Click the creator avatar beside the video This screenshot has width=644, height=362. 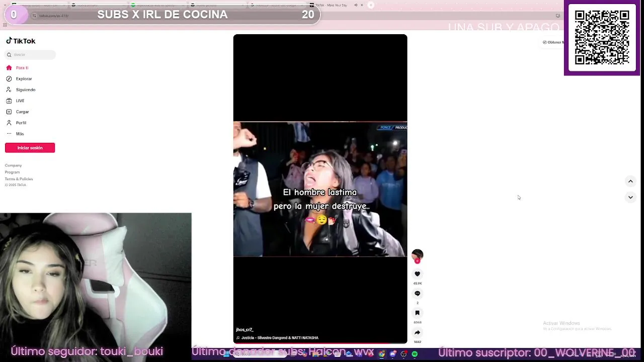417,255
